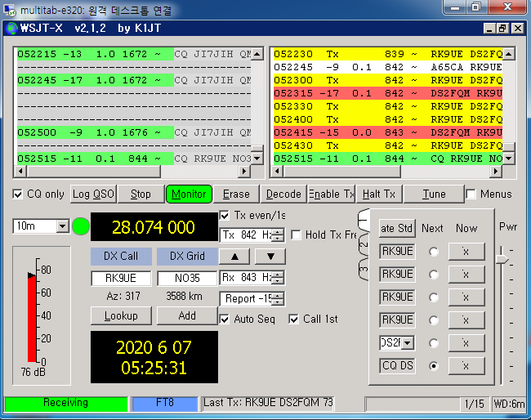This screenshot has width=531, height=420.
Task: Click the Tx Now button in CQ DS row
Action: 466,366
